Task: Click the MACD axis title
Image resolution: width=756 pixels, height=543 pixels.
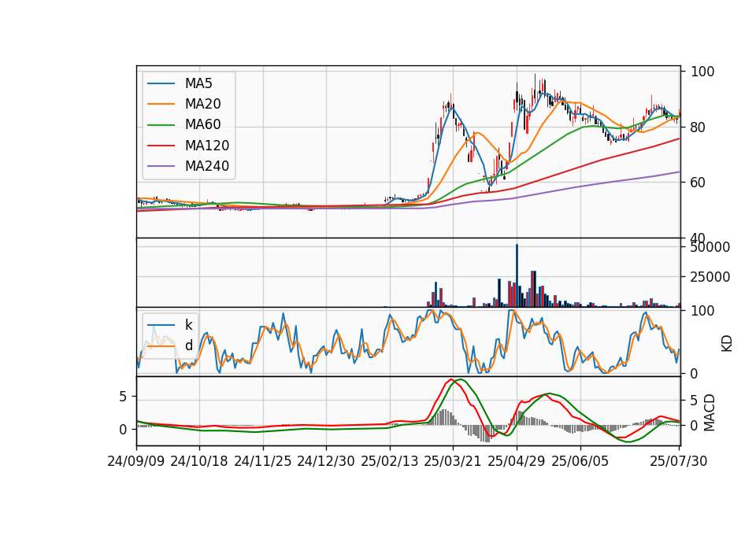Action: point(710,412)
